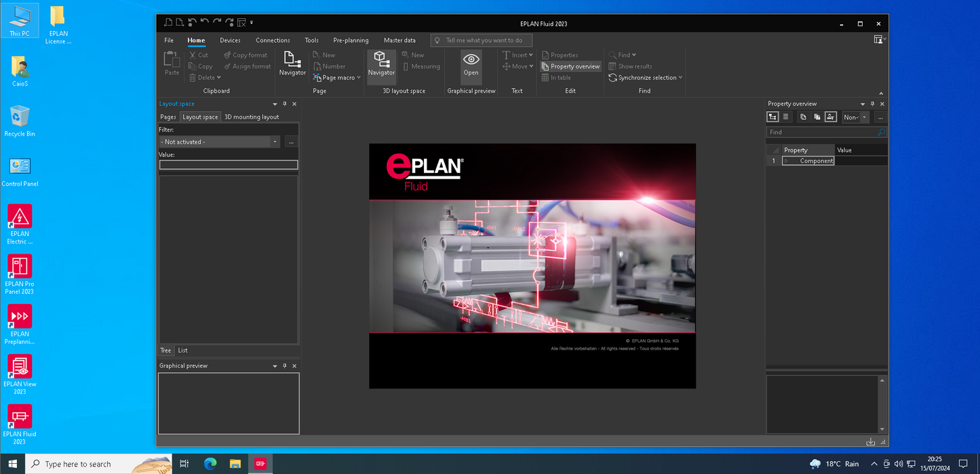Click the Show results button
This screenshot has width=980, height=474.
630,66
